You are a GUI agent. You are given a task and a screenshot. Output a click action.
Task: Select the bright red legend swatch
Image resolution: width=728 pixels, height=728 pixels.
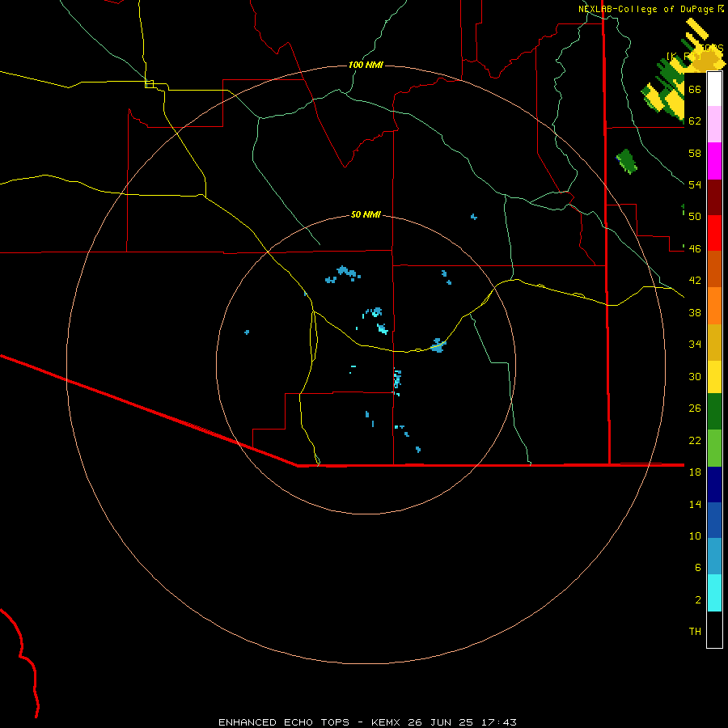[x=714, y=233]
